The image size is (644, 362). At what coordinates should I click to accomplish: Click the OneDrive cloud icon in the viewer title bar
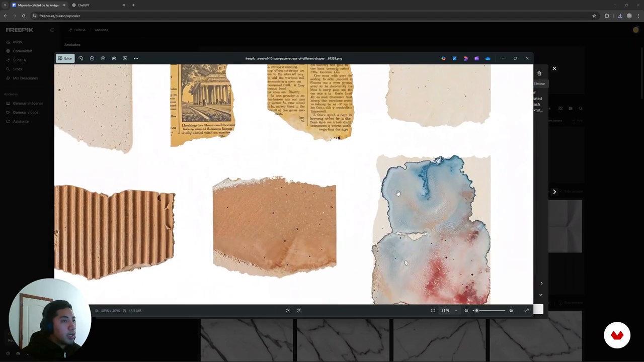488,58
